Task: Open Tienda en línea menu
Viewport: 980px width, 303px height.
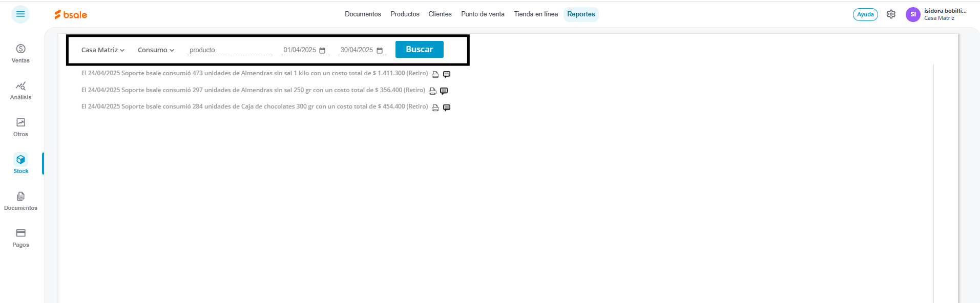Action: (x=536, y=14)
